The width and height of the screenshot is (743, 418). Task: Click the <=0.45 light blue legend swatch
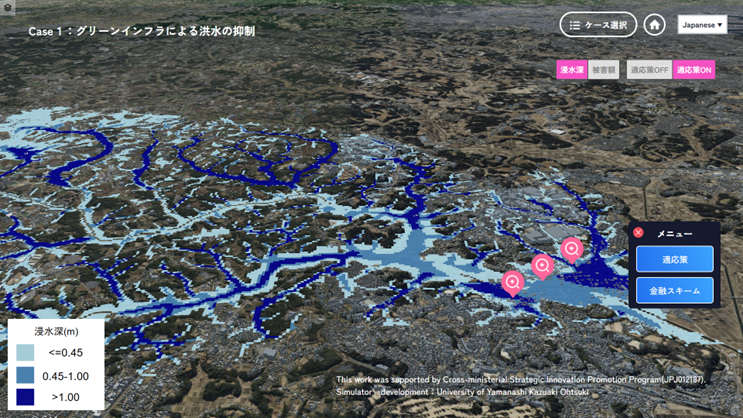click(x=25, y=353)
